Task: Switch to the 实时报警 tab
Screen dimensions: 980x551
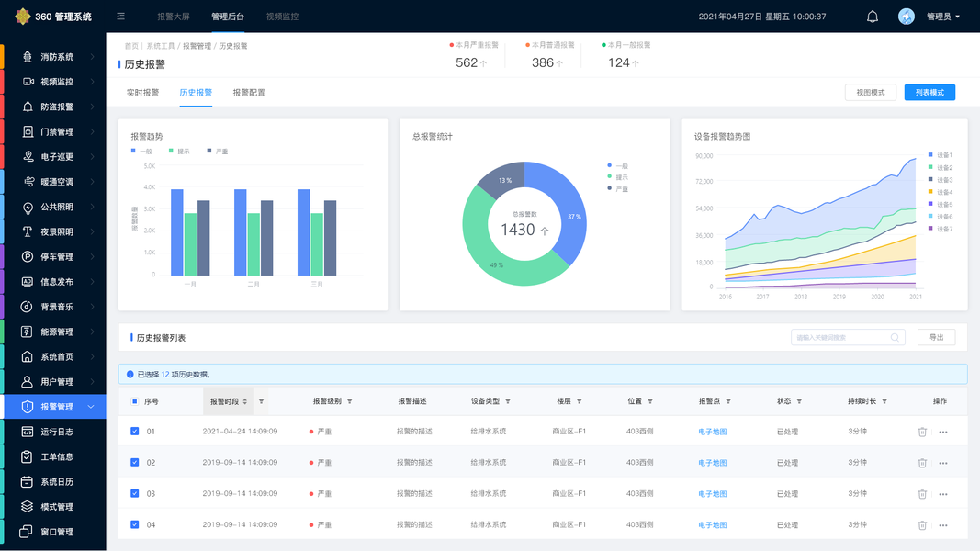Action: pyautogui.click(x=142, y=93)
